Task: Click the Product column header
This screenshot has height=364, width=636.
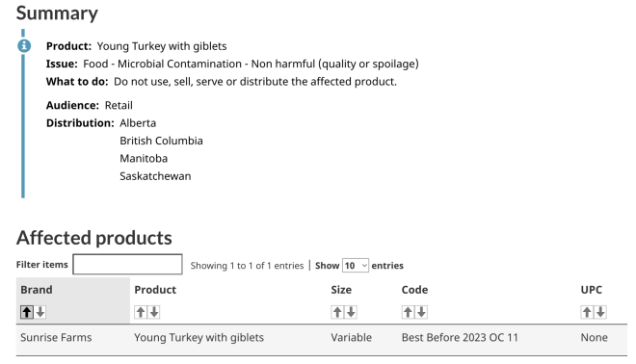Action: tap(155, 290)
